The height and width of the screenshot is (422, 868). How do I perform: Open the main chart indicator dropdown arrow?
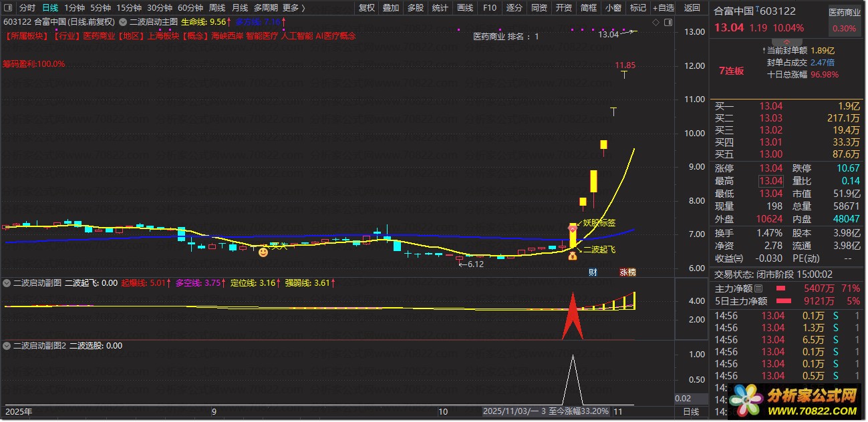[x=123, y=21]
